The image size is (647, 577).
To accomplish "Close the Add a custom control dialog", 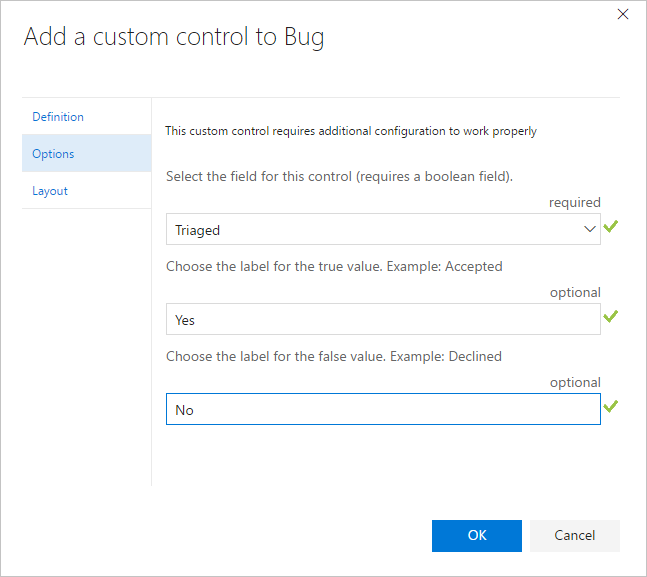I will tap(623, 14).
